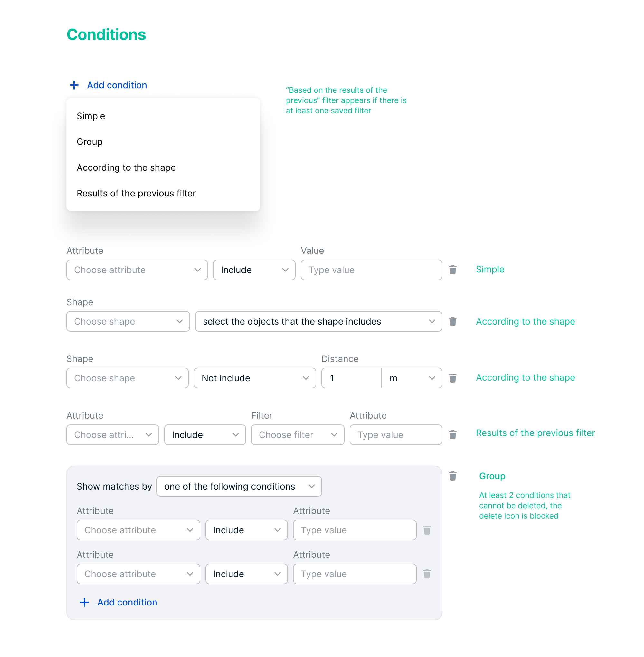The image size is (644, 657).
Task: Expand the 'select the objects that the shape includes' dropdown
Action: click(x=318, y=321)
